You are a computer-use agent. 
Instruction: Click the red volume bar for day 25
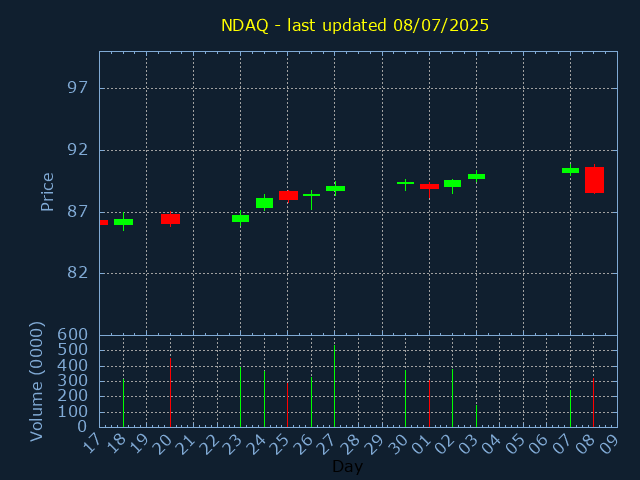point(287,404)
